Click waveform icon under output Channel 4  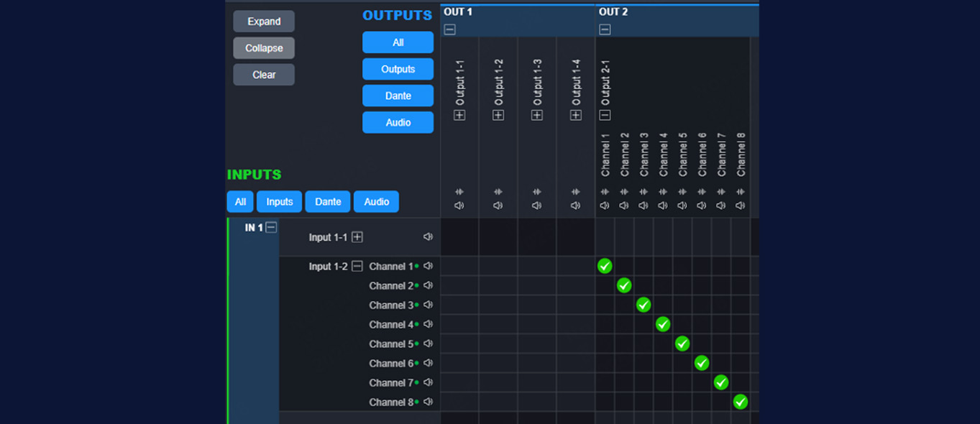point(663,192)
